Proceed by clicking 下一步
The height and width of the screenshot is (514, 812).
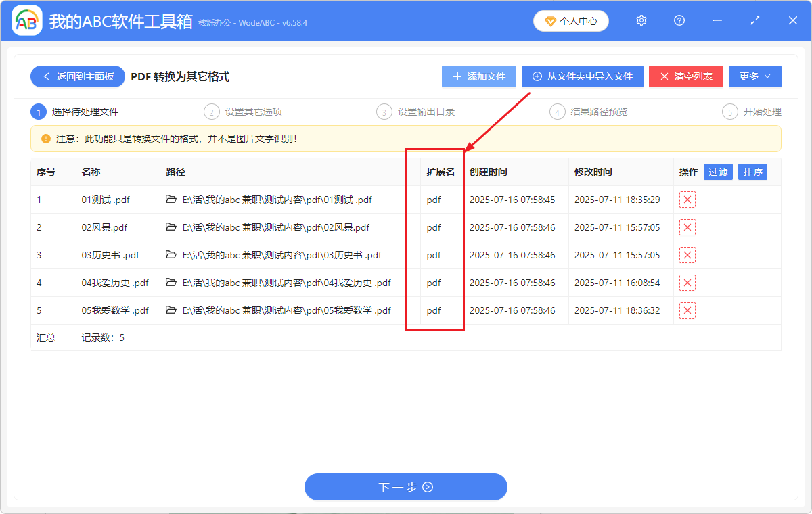click(x=406, y=487)
